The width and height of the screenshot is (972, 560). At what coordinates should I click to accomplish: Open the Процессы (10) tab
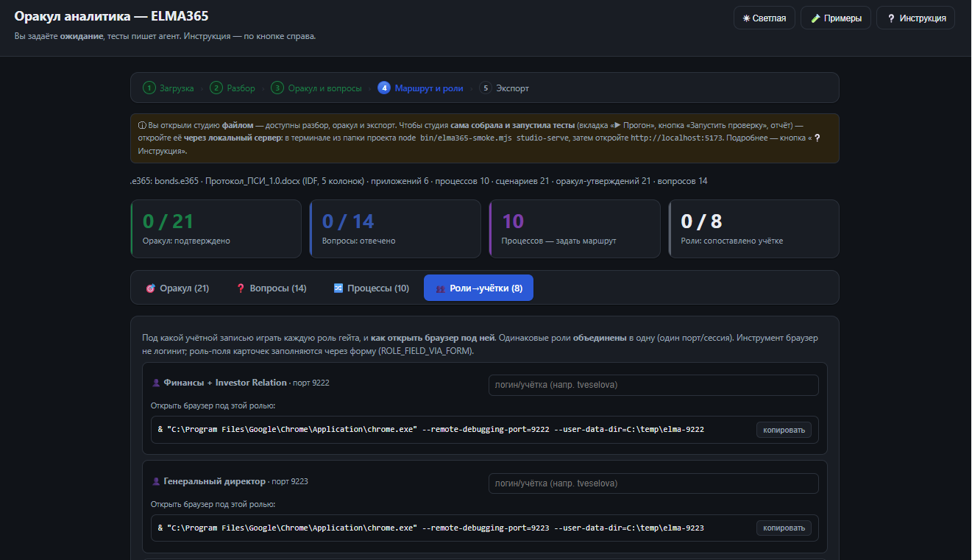click(x=371, y=288)
